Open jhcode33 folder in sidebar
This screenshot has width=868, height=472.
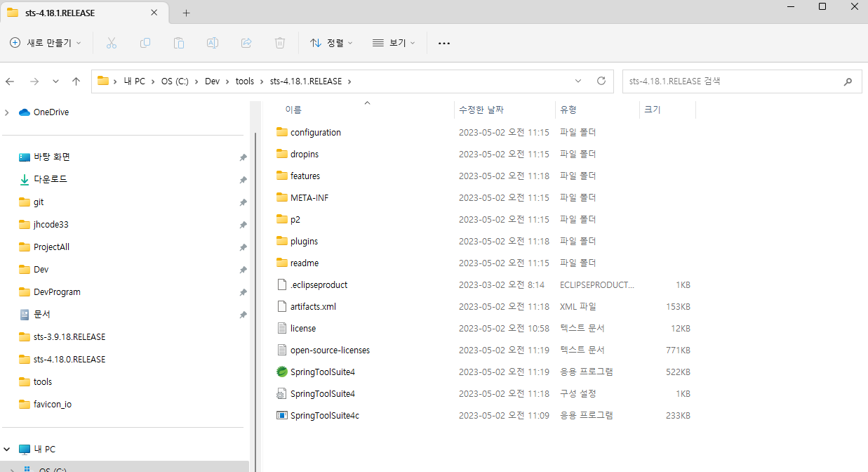click(x=44, y=224)
